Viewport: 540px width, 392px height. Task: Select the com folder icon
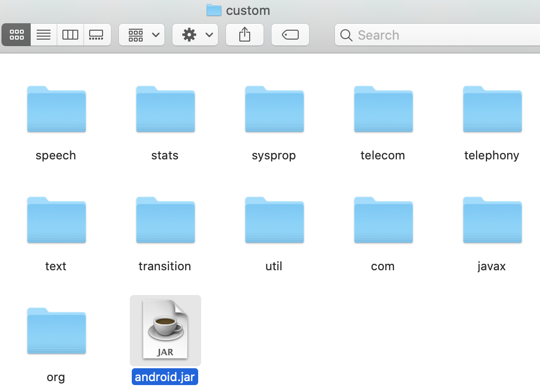click(x=383, y=220)
